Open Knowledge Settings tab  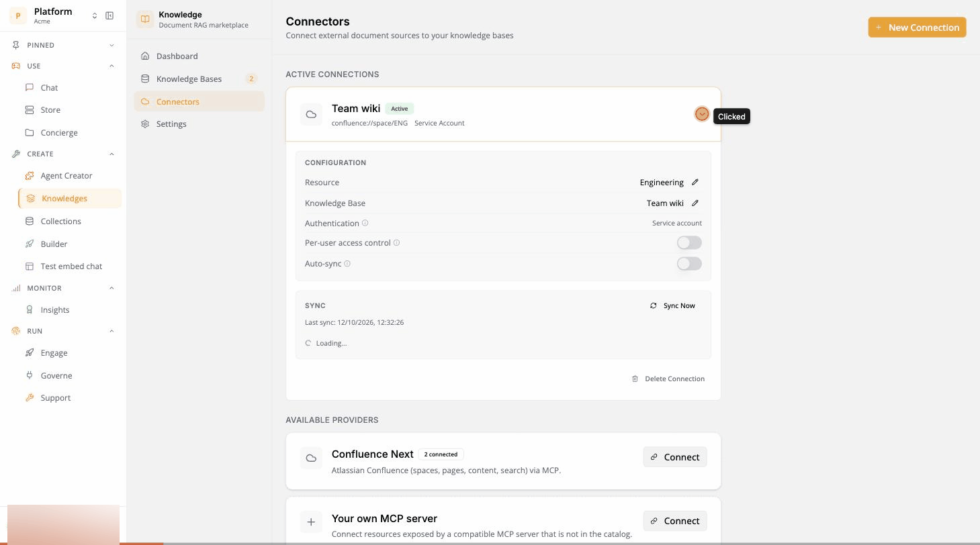199,123
